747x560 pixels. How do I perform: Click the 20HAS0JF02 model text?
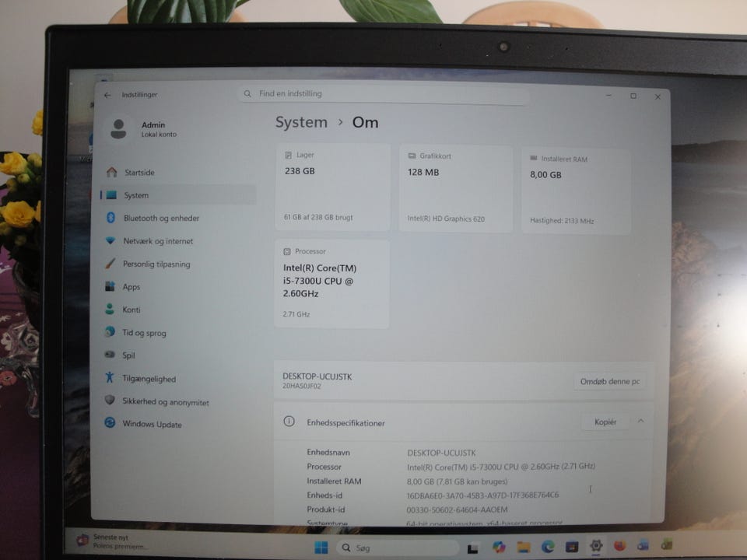pos(302,387)
